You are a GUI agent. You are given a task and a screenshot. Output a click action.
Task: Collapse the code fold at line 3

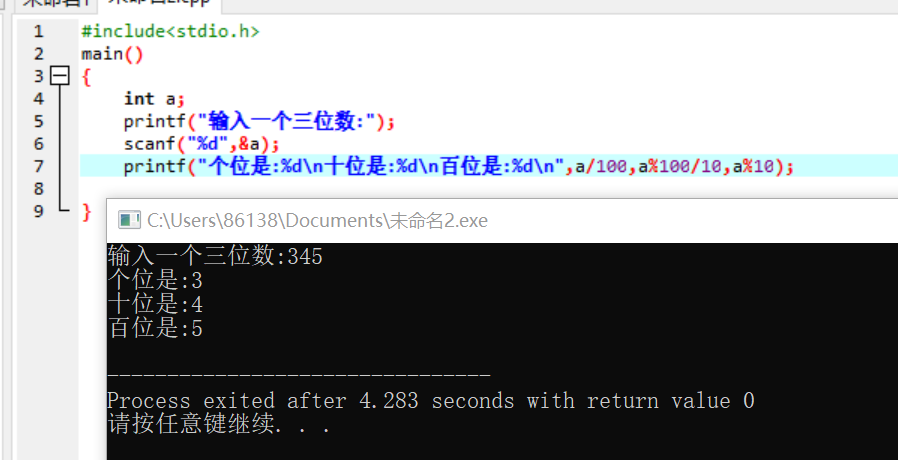pos(60,76)
